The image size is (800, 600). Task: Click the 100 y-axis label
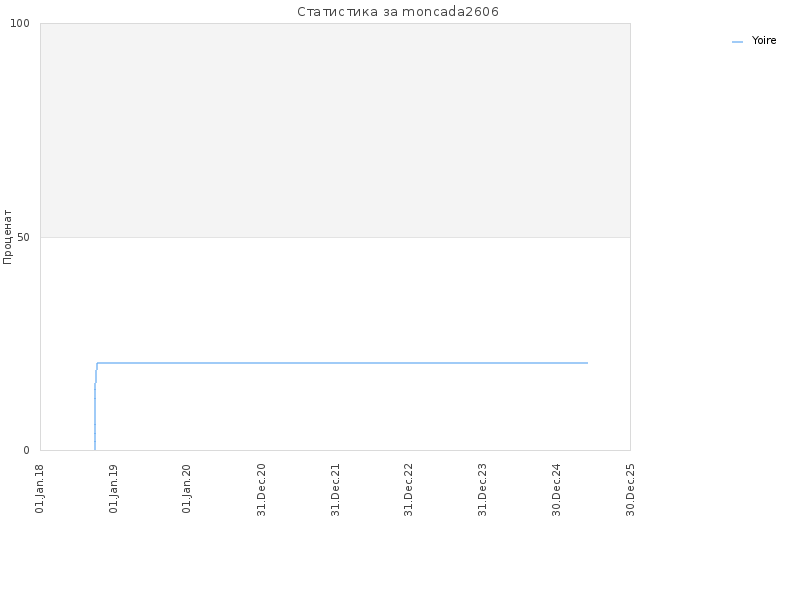pyautogui.click(x=20, y=23)
